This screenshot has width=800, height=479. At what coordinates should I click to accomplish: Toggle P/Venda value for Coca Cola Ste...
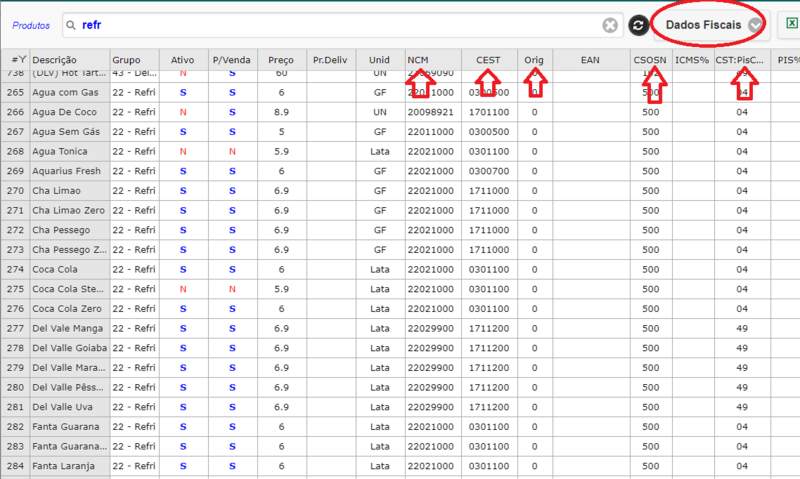[232, 289]
